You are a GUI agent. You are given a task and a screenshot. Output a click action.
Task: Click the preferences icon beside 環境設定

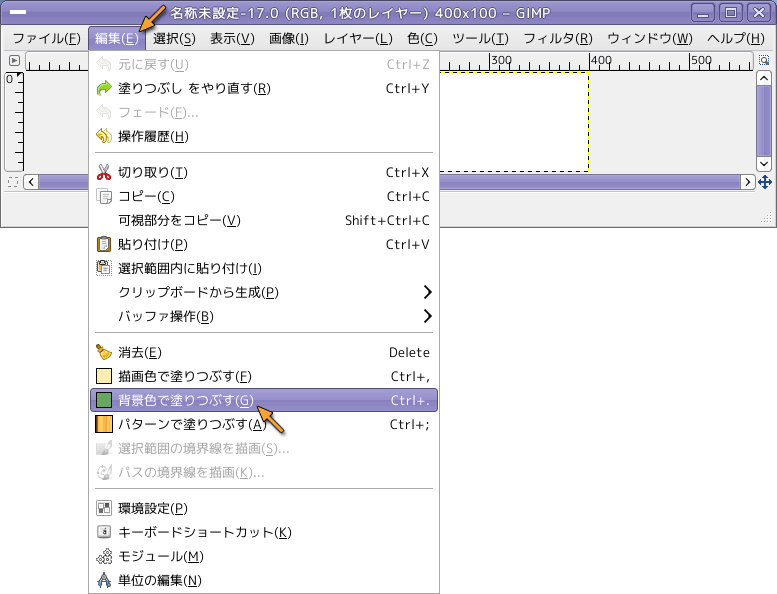click(104, 508)
